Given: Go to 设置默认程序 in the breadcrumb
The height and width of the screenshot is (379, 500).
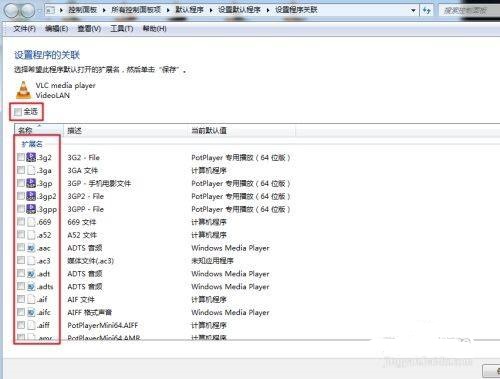Looking at the screenshot, I should click(x=239, y=10).
